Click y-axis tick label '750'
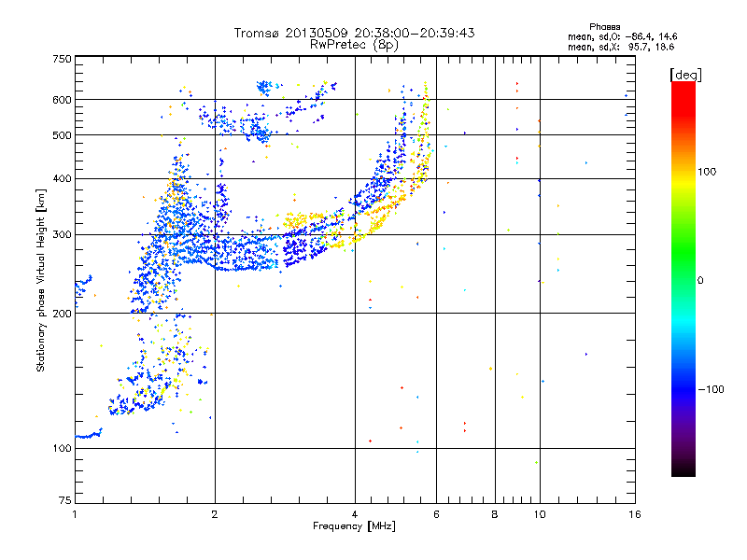747x560 pixels. click(x=62, y=59)
